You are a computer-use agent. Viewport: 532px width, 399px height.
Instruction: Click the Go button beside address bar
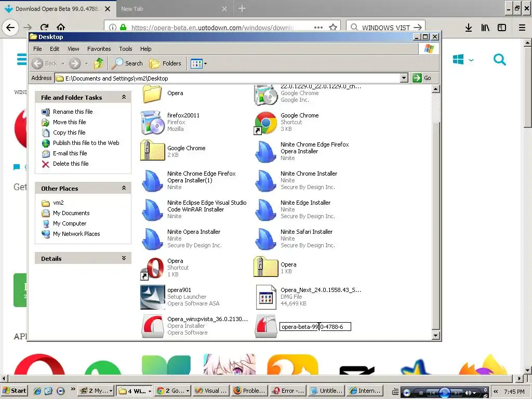pyautogui.click(x=422, y=78)
